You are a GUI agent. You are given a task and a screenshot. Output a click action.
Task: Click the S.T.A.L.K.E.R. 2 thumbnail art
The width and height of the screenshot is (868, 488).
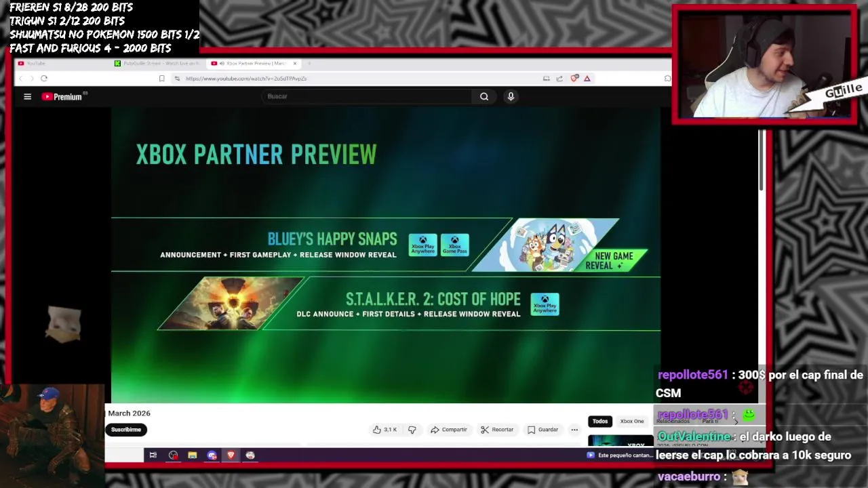point(231,304)
